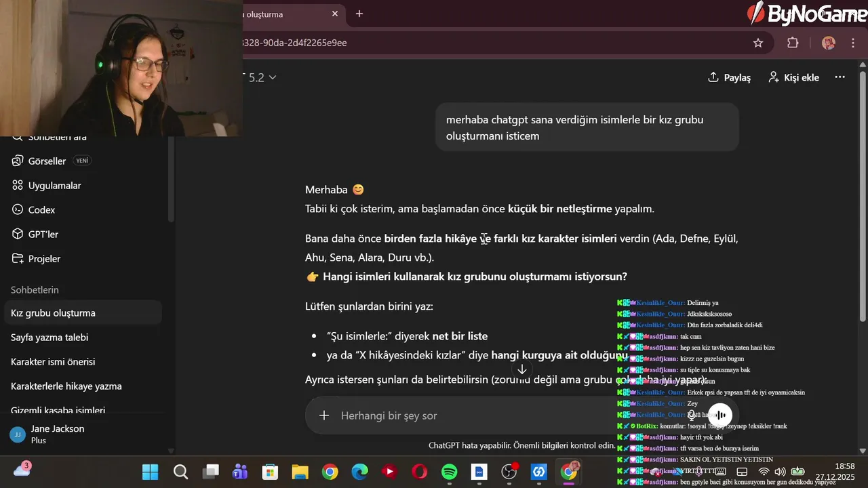This screenshot has height=488, width=868.
Task: Open the browser extensions puzzle icon
Action: [x=793, y=43]
